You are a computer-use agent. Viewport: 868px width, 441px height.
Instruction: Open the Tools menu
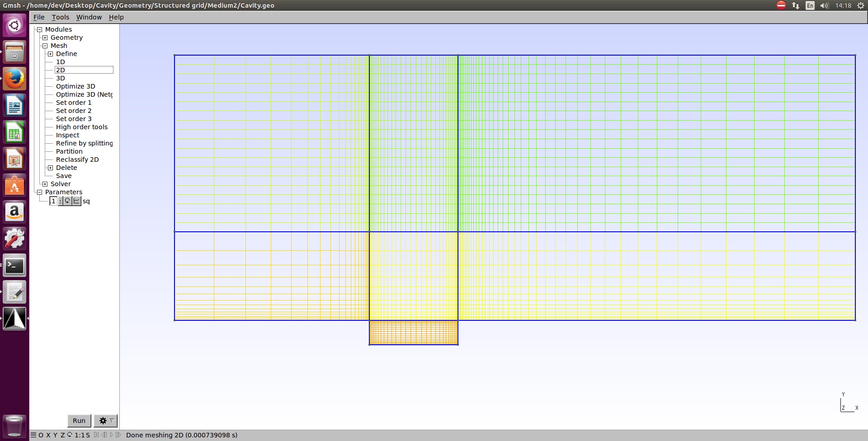60,17
